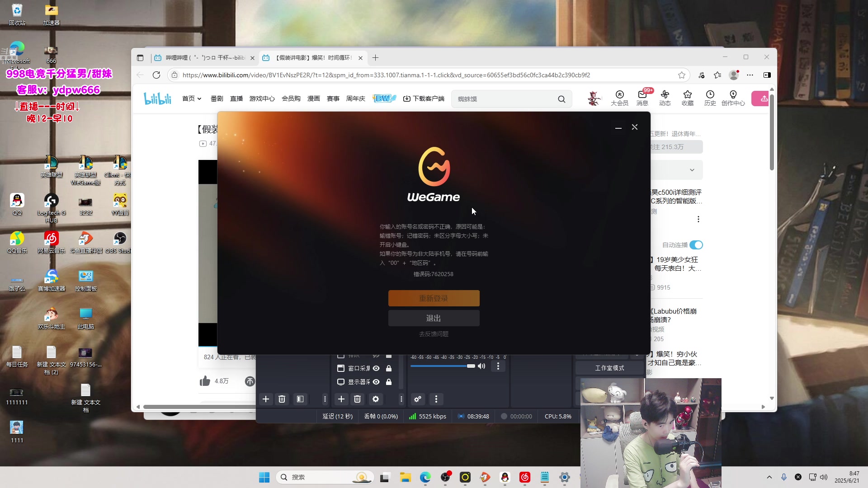Open OBS audio mixer panel three-dot menu

point(436,399)
